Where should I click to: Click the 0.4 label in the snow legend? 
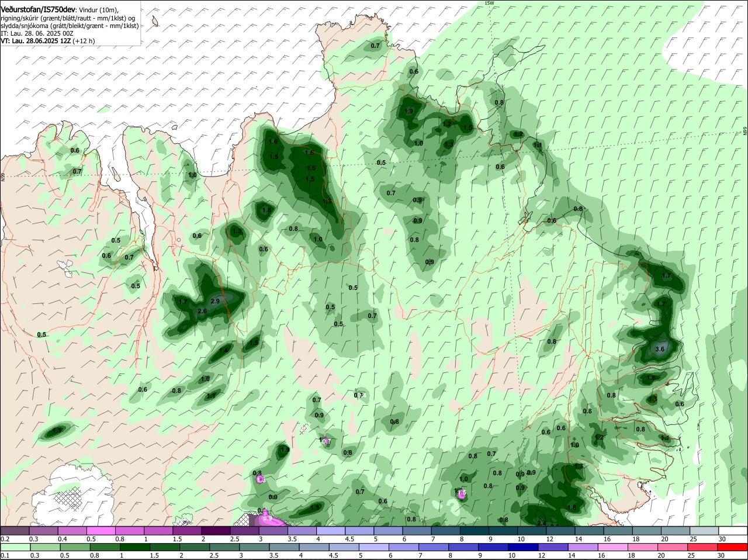(x=63, y=538)
